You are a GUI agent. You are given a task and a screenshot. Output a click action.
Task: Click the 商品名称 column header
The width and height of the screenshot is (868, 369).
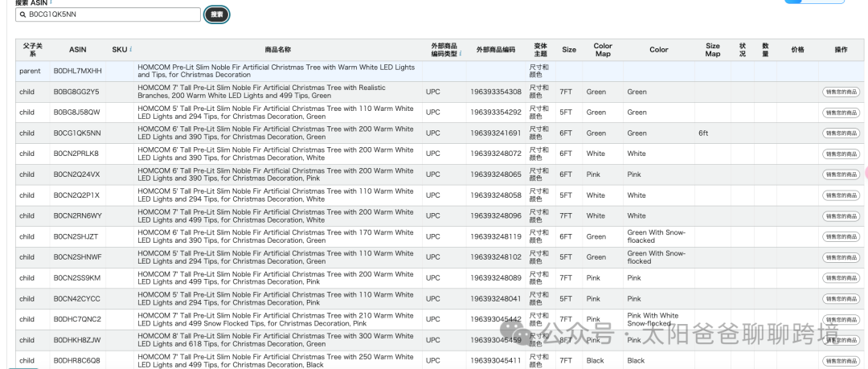pyautogui.click(x=278, y=50)
